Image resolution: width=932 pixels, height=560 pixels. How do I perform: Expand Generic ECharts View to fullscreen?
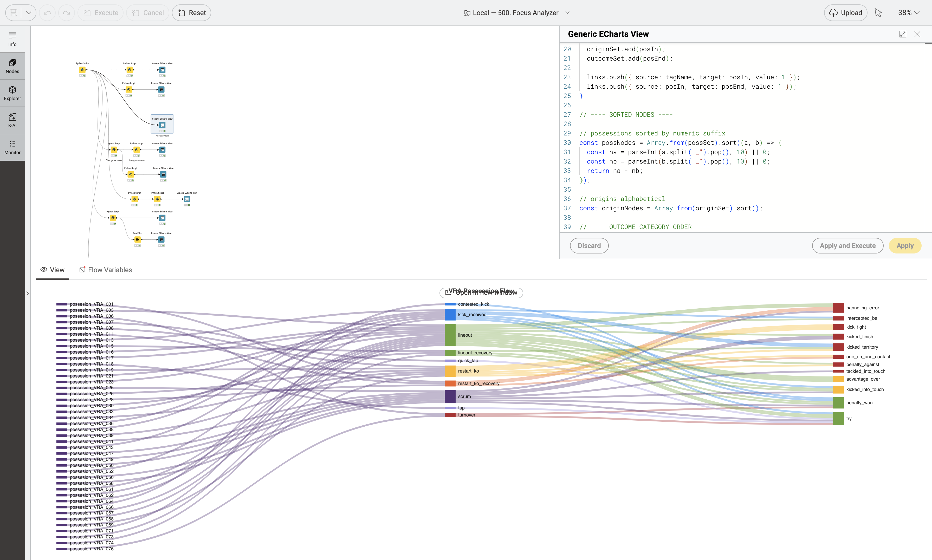click(x=903, y=34)
